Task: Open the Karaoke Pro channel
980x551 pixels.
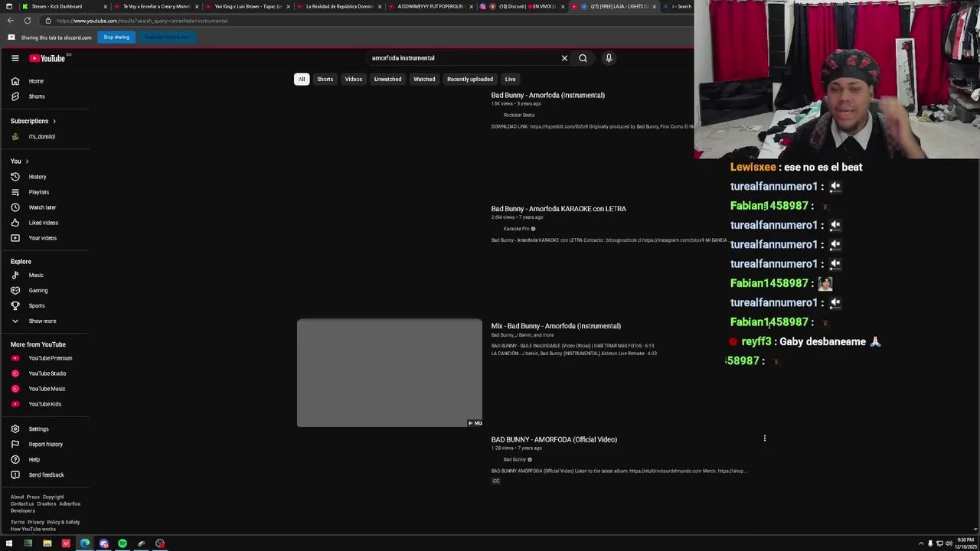Action: [517, 229]
